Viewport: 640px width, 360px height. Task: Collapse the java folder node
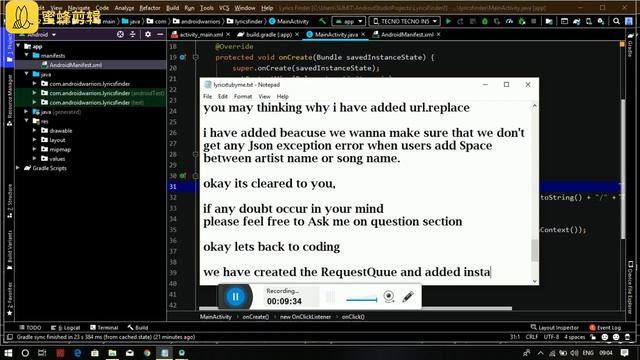(x=27, y=74)
